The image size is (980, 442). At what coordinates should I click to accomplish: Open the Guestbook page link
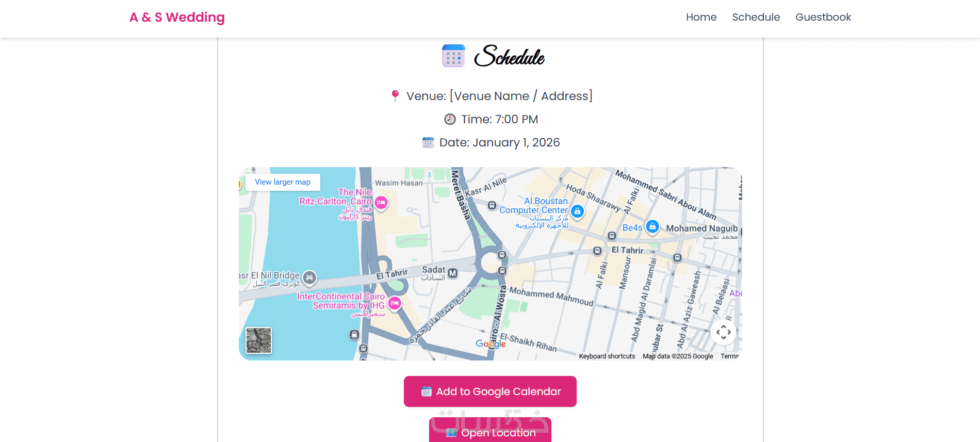823,17
